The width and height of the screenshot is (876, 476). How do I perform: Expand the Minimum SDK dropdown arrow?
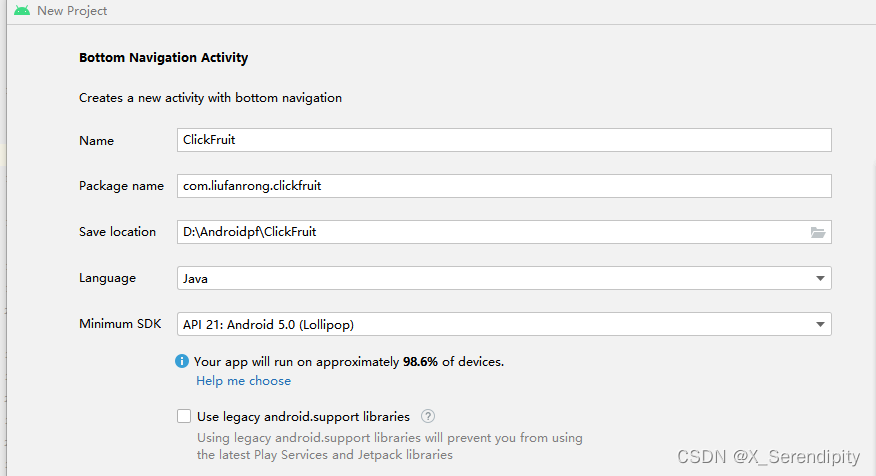(x=820, y=324)
